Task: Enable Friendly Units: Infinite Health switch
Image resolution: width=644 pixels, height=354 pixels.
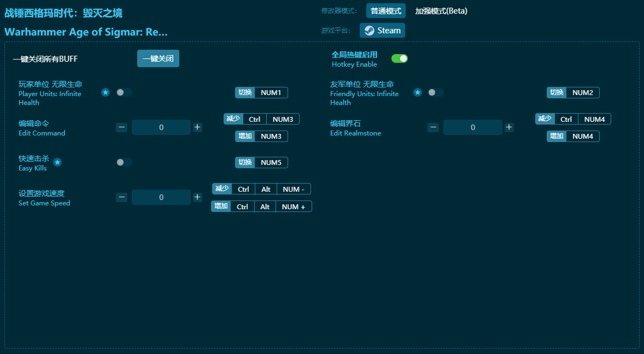Action: click(x=435, y=92)
